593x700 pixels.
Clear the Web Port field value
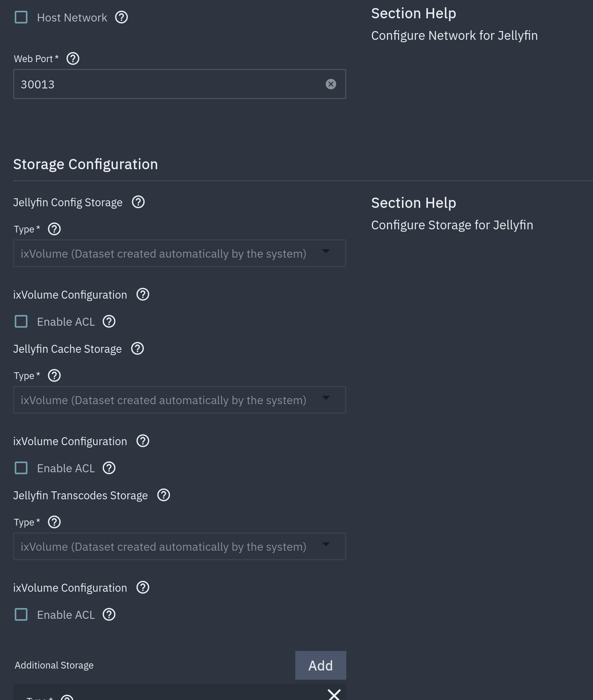click(331, 84)
